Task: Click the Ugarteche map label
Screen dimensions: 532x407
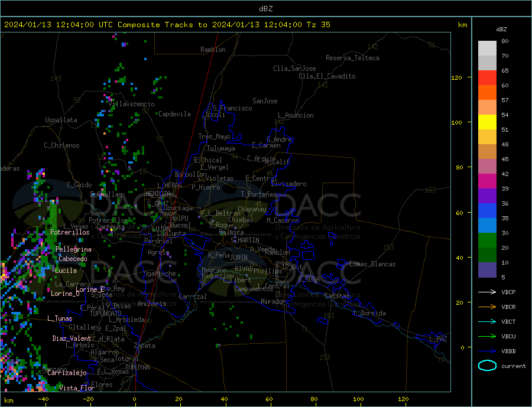Action: point(160,273)
